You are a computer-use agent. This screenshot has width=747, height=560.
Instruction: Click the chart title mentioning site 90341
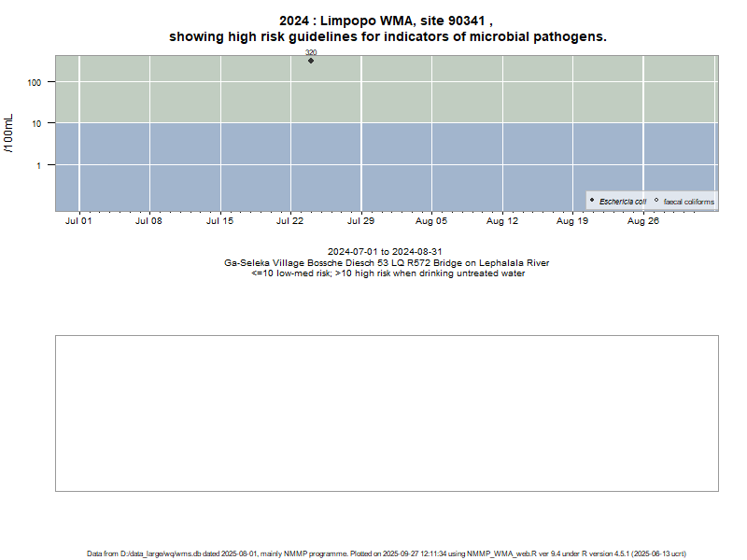pos(387,28)
